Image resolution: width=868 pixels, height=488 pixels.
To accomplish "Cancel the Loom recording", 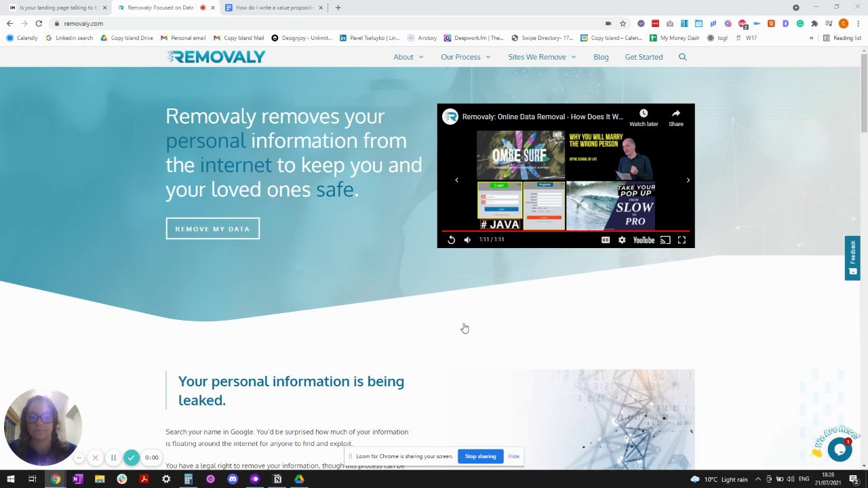I will [x=95, y=457].
